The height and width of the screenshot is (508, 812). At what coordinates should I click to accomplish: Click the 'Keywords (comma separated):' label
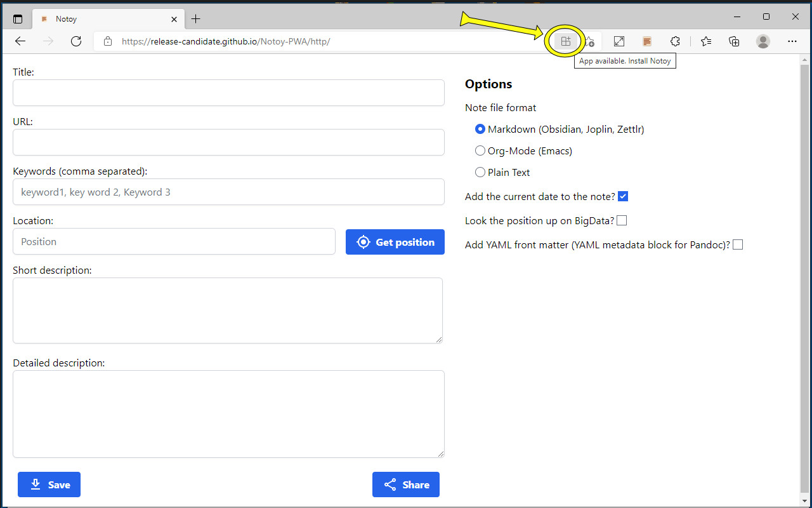click(x=80, y=171)
